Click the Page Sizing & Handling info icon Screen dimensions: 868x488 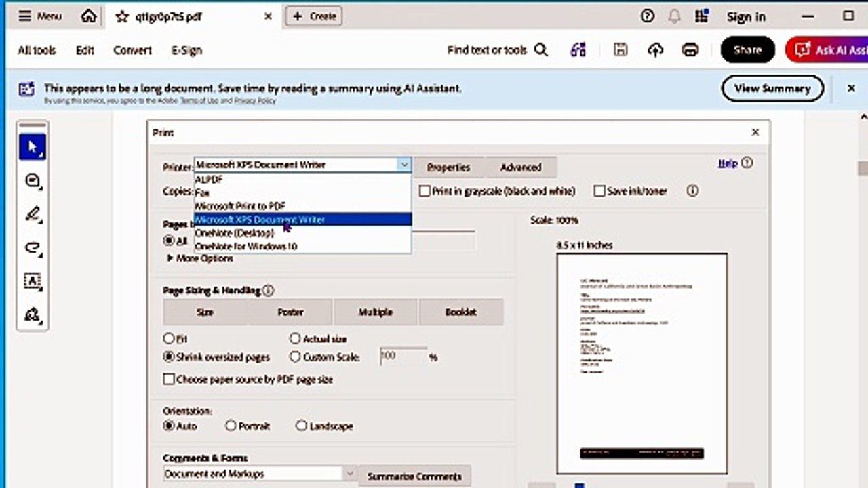(268, 290)
